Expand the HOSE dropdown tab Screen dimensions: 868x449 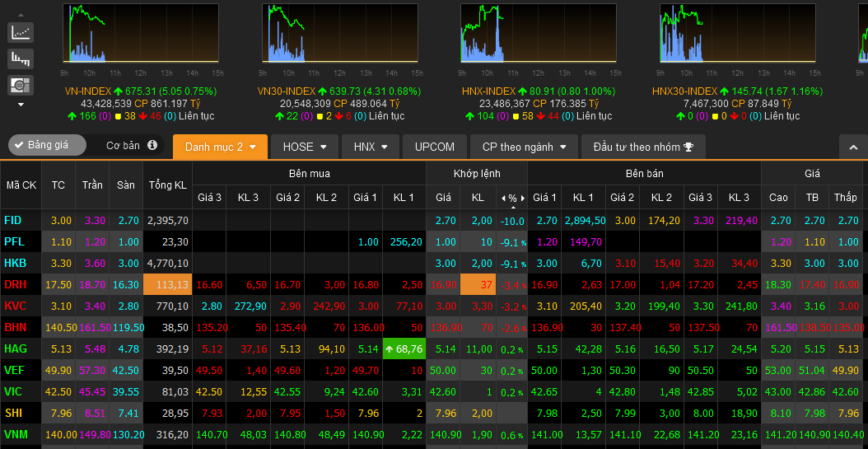(305, 147)
